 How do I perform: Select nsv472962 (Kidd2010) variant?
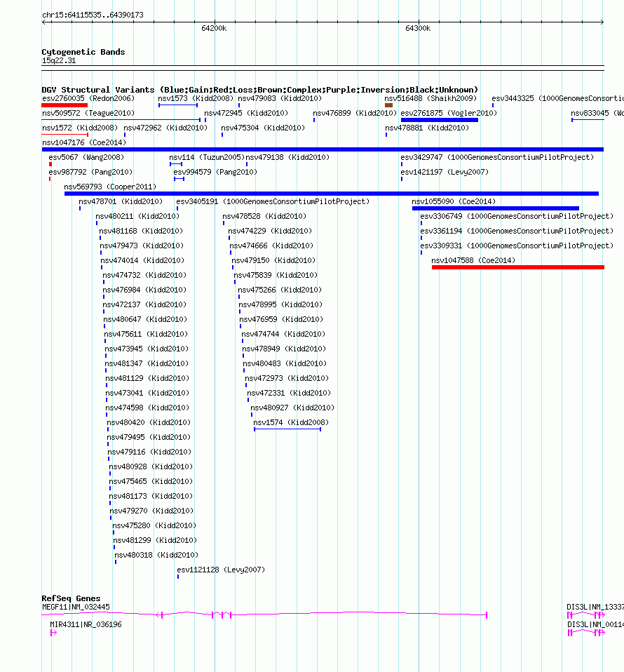pyautogui.click(x=165, y=128)
